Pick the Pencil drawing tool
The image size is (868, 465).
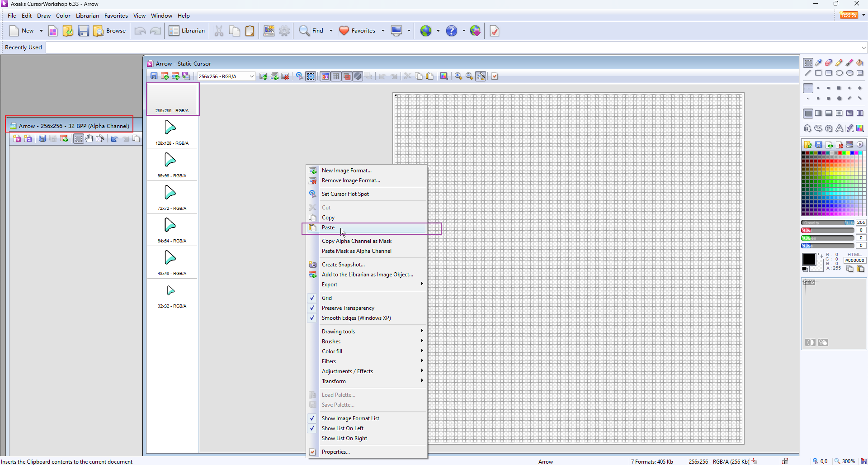coord(839,63)
